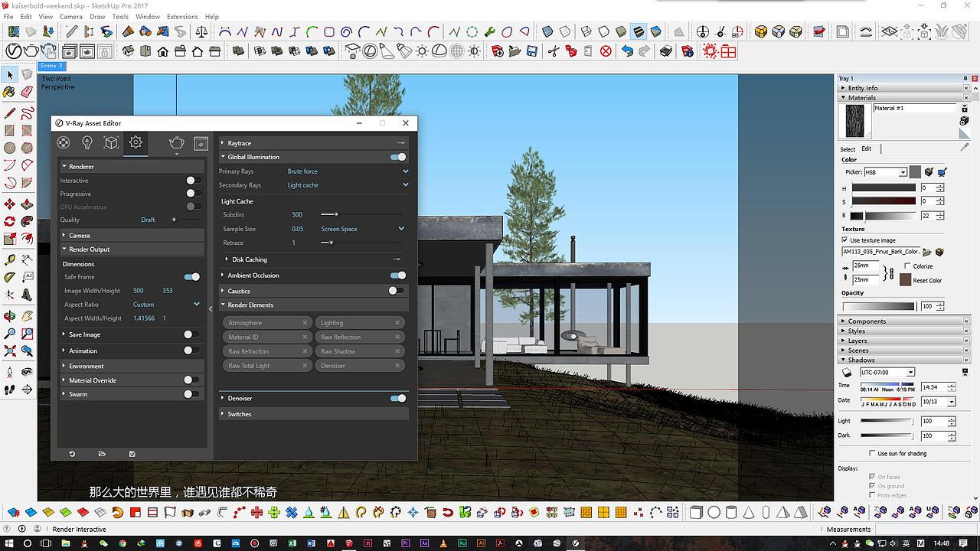This screenshot has width=980, height=551.
Task: Open the V-Ray Materials panel
Action: pos(63,142)
